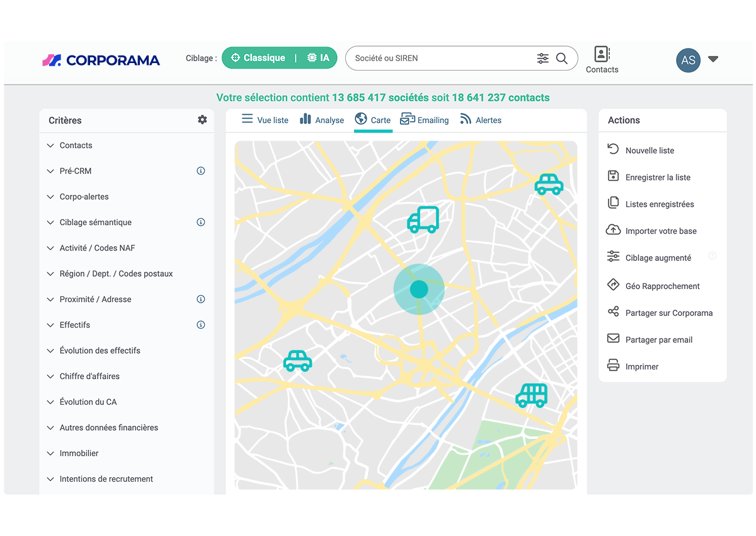Select Classique targeting mode
Viewport: 756px width, 536px height.
click(258, 58)
